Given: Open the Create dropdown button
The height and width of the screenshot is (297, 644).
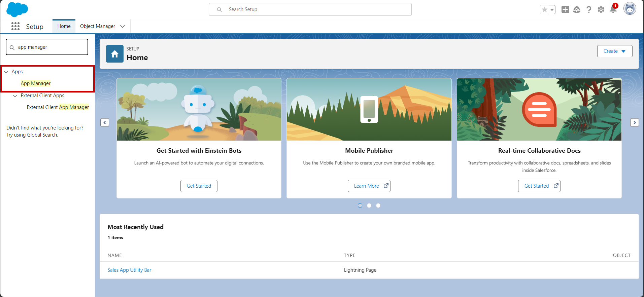Looking at the screenshot, I should coord(615,51).
